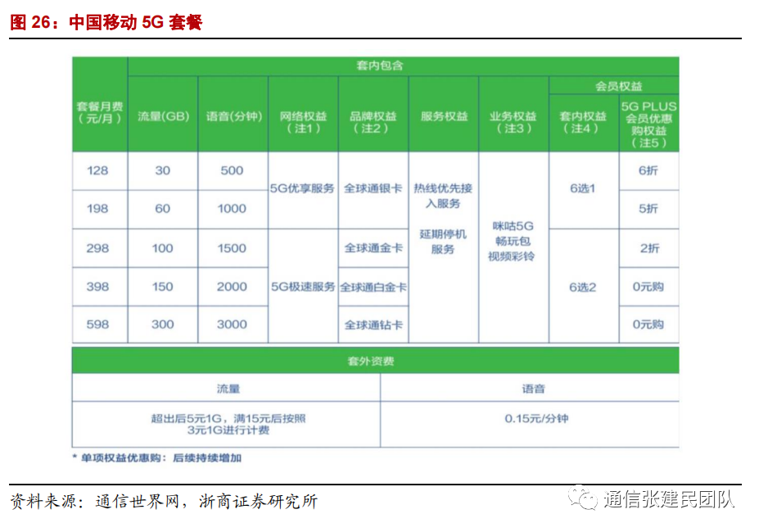Click the "全球通金卡" cell

coord(373,248)
